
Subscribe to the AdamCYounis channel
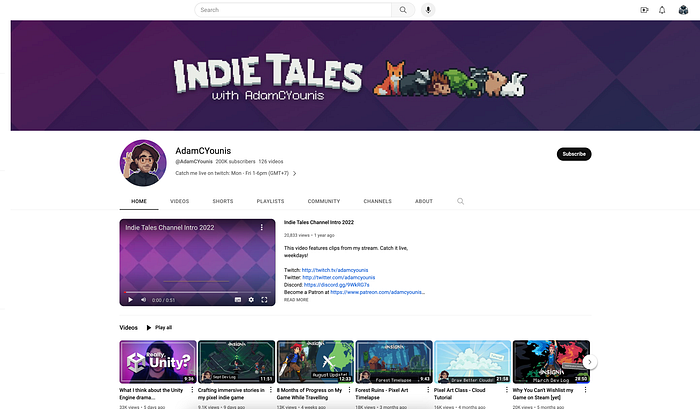pyautogui.click(x=574, y=154)
